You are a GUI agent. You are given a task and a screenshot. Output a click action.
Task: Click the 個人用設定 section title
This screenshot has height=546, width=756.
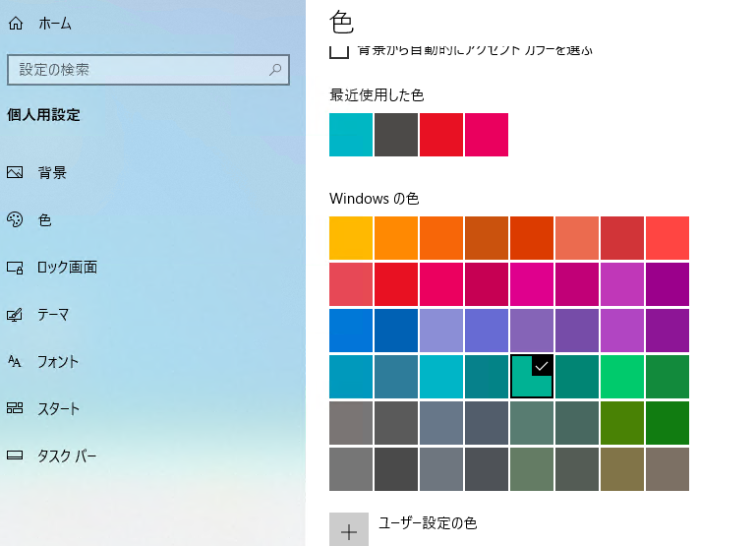coord(43,115)
